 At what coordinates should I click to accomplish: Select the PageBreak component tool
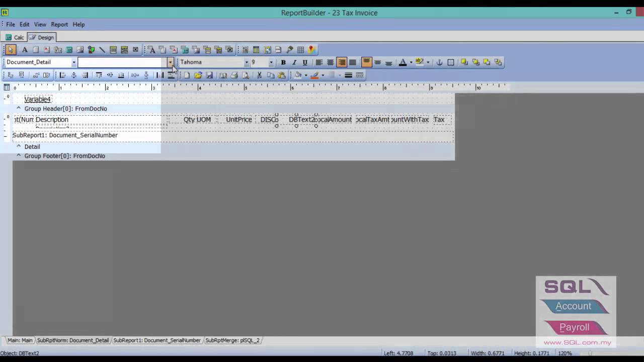pos(278,50)
